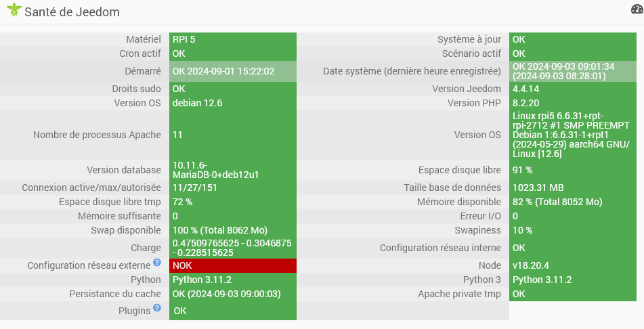644x329 pixels.
Task: Click the Node v18.20.4 value
Action: (x=572, y=265)
